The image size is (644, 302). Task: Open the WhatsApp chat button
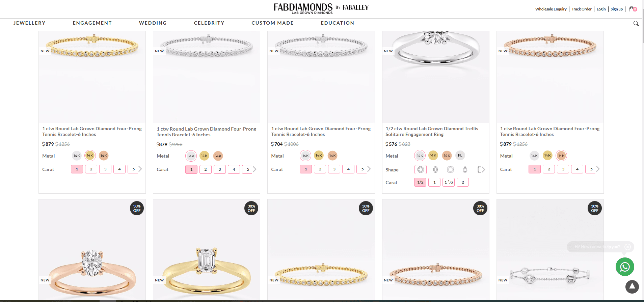tap(625, 267)
